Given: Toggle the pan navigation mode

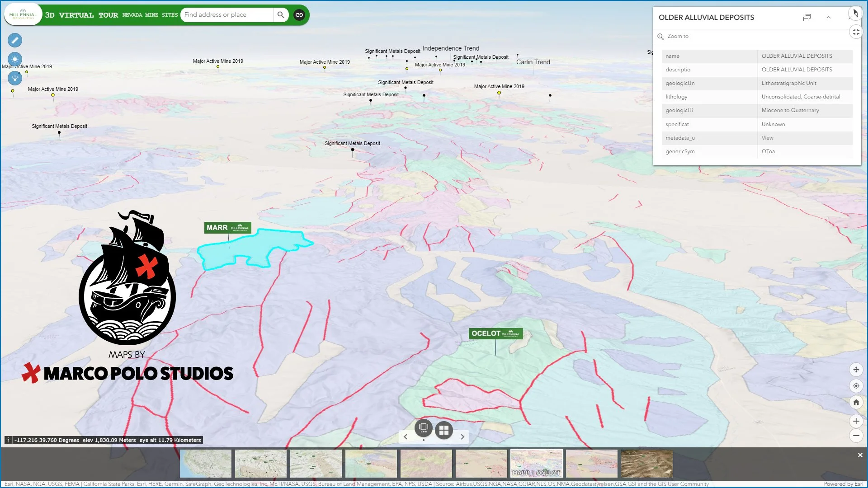Looking at the screenshot, I should pyautogui.click(x=856, y=370).
